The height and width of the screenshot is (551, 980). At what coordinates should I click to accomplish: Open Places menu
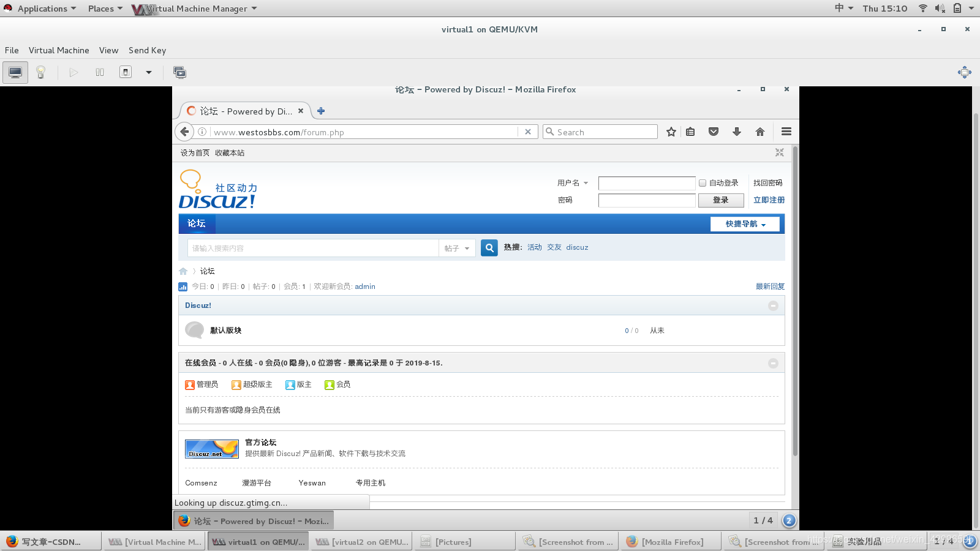[105, 9]
